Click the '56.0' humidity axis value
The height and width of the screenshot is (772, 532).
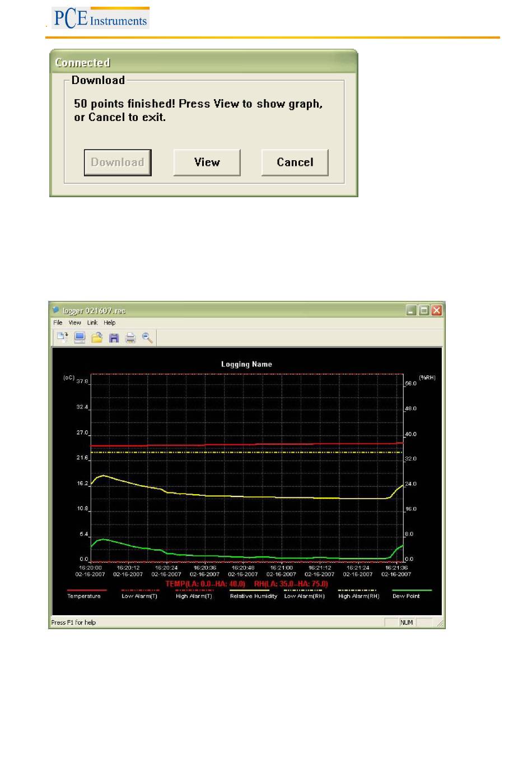tap(411, 384)
